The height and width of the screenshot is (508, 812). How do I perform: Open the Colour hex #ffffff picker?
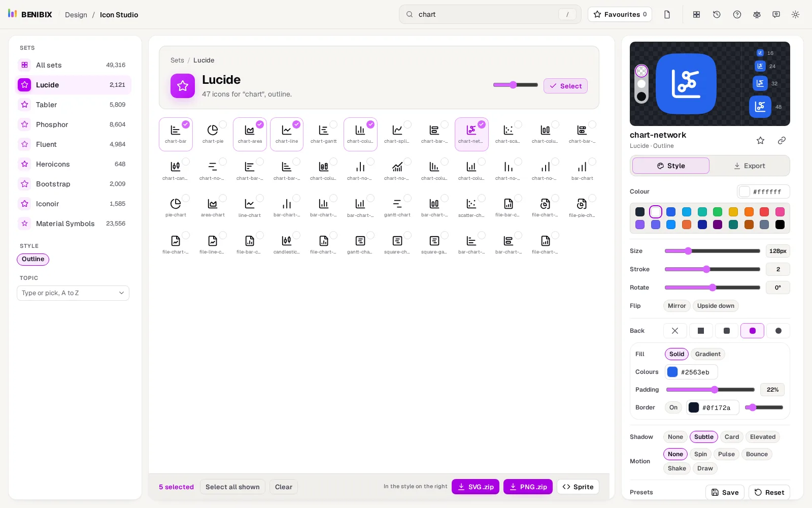(763, 192)
